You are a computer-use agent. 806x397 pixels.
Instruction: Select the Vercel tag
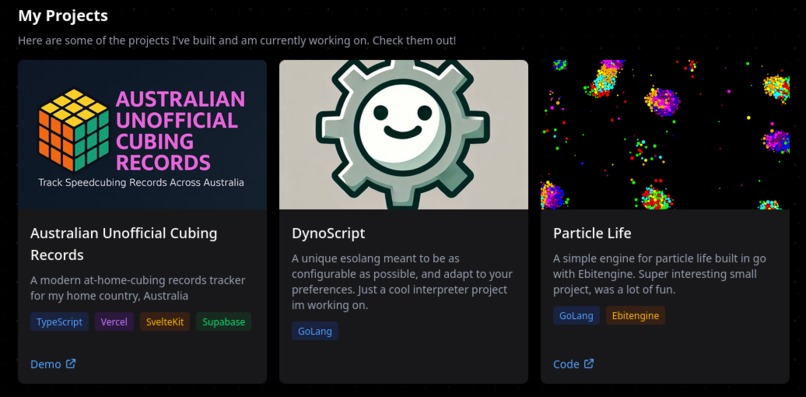(x=114, y=322)
